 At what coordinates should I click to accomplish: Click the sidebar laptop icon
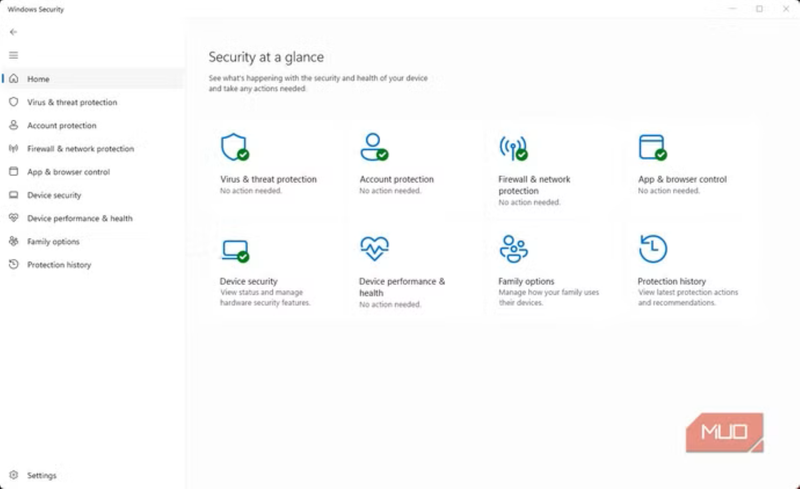click(x=14, y=195)
